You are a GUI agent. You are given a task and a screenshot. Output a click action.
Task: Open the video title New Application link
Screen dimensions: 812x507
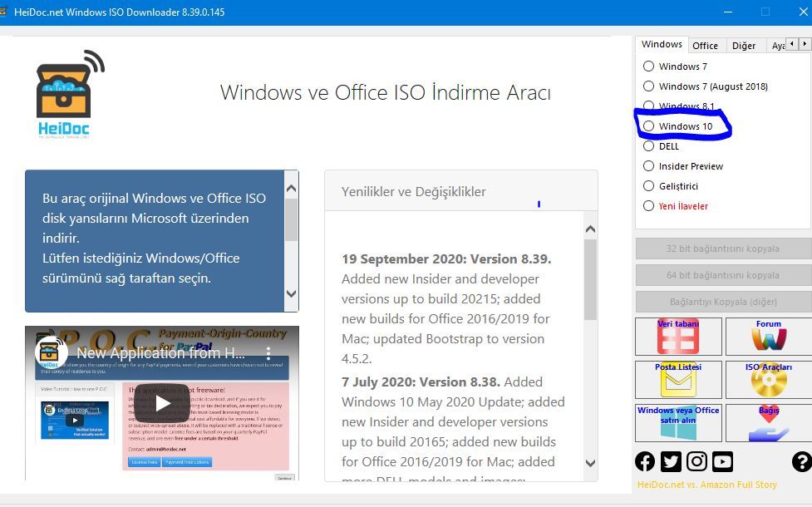pyautogui.click(x=160, y=353)
